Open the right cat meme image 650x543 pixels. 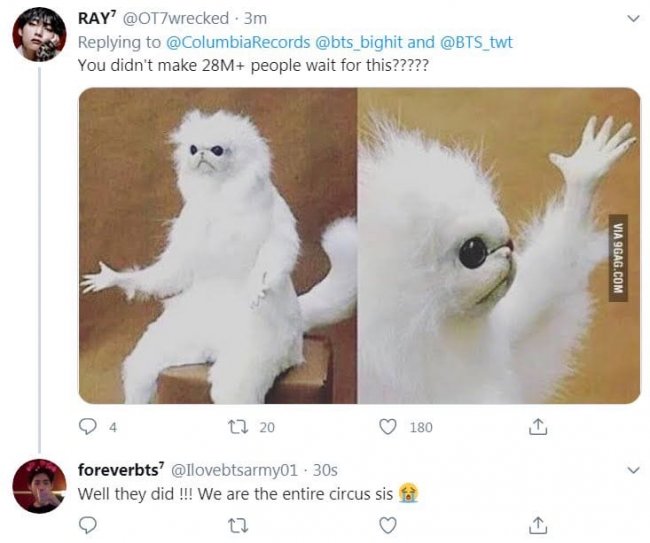499,245
